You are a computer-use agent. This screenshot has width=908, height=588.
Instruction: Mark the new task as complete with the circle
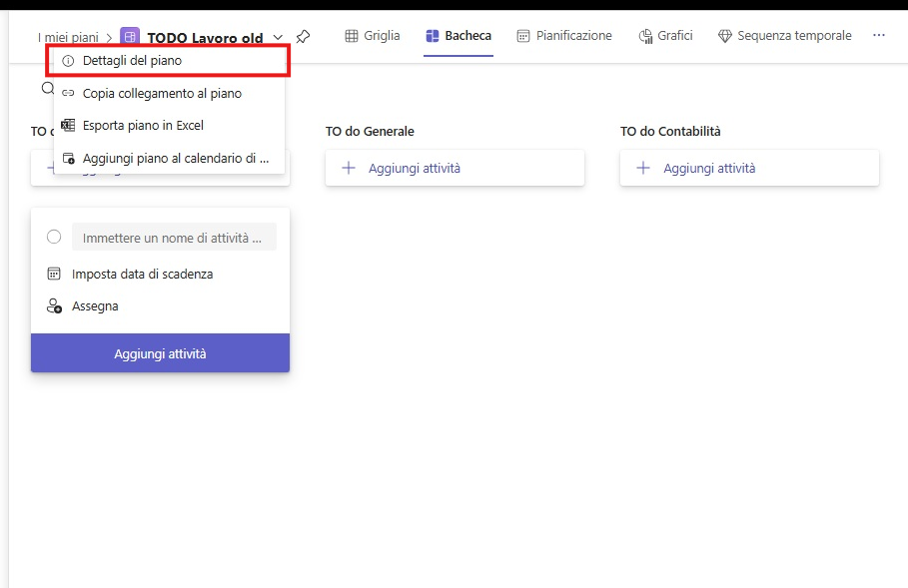(x=54, y=237)
